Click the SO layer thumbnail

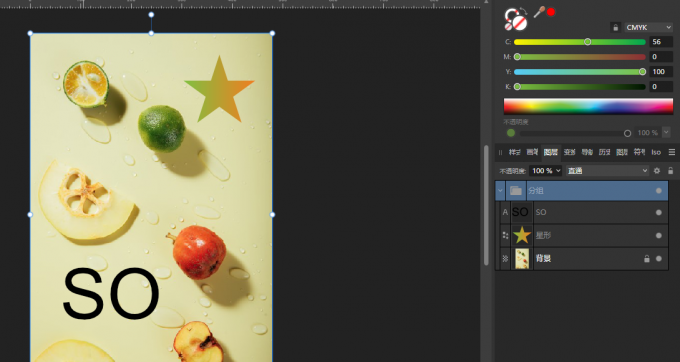tap(521, 212)
